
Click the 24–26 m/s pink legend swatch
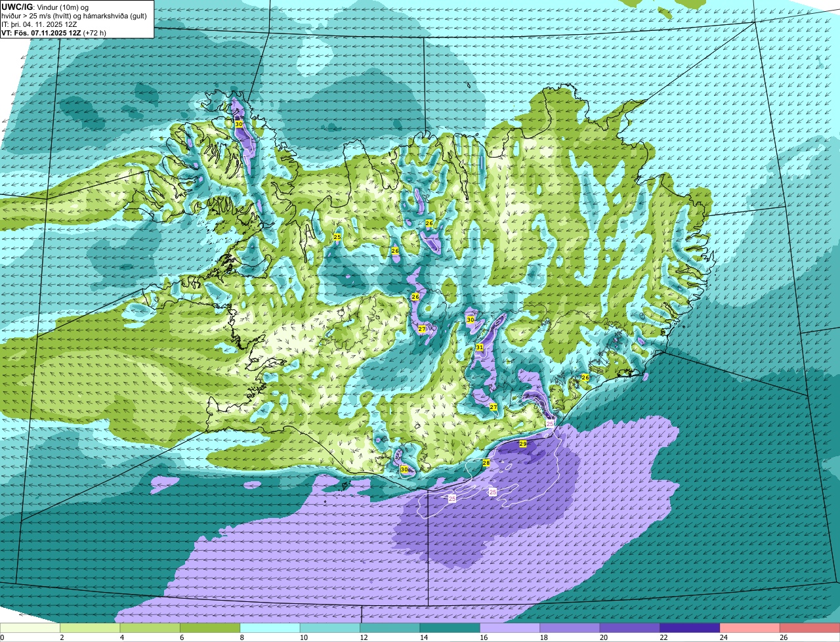(750, 628)
